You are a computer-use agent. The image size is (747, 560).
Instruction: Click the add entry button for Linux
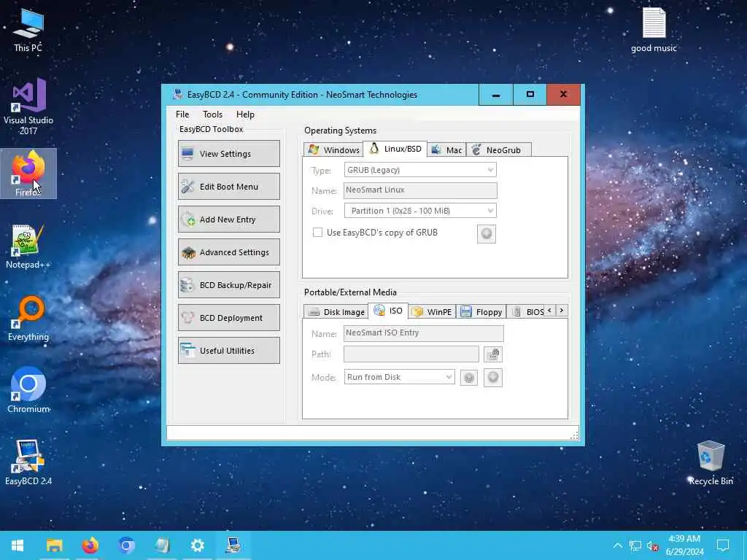[487, 234]
